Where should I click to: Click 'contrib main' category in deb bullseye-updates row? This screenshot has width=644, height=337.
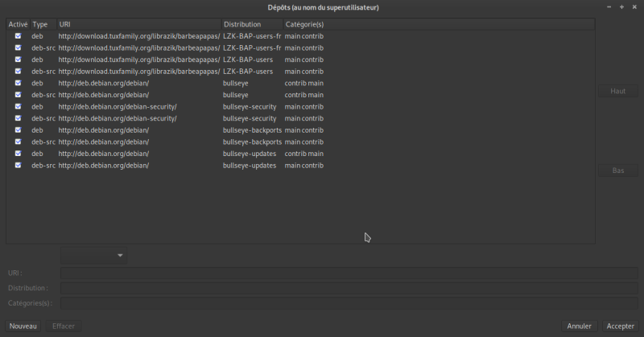304,154
